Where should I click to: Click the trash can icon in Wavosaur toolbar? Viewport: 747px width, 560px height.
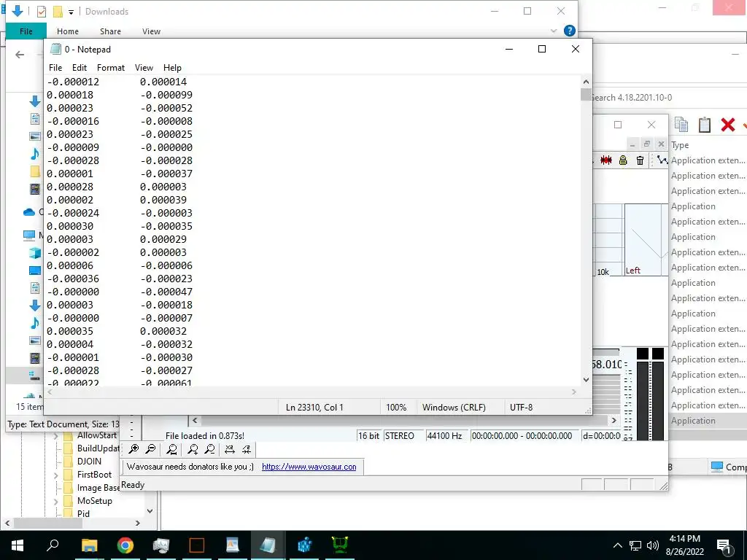tap(640, 160)
